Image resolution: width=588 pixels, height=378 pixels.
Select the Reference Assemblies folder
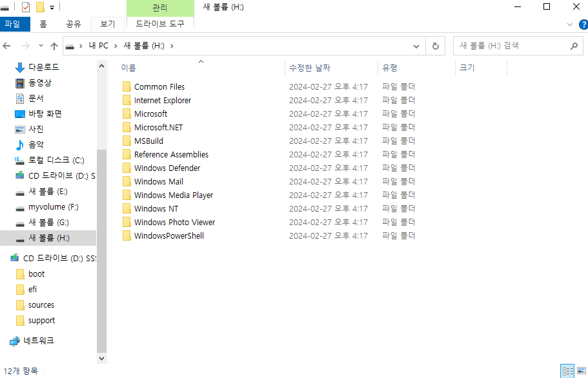[x=171, y=154]
